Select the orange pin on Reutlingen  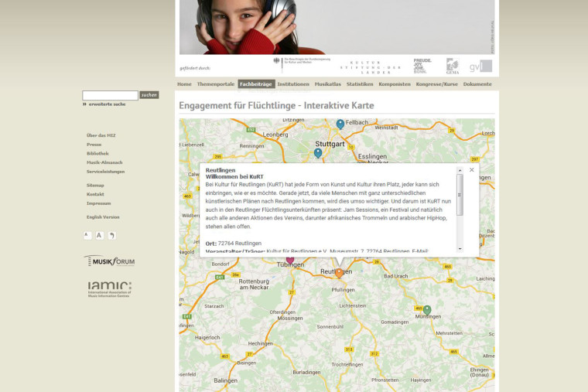339,273
